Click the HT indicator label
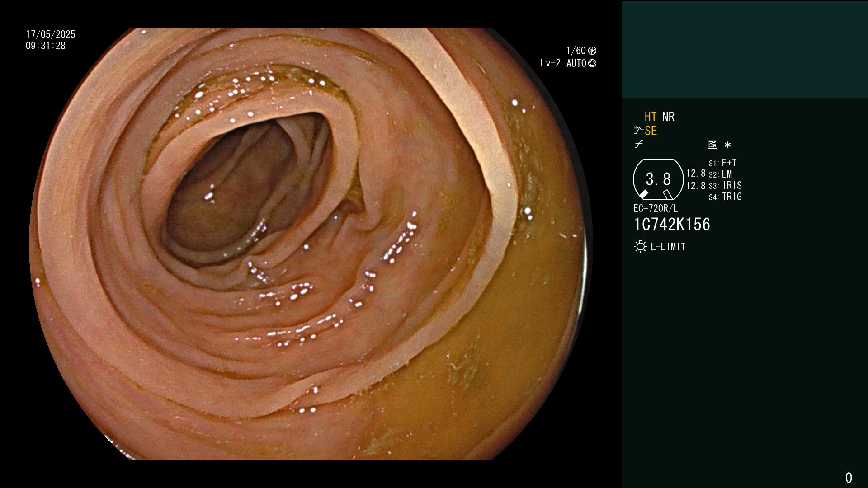This screenshot has height=488, width=868. 651,117
